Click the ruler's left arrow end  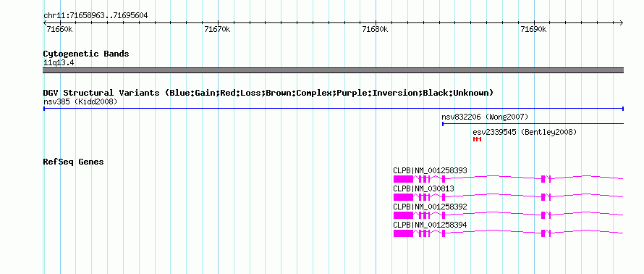click(45, 22)
